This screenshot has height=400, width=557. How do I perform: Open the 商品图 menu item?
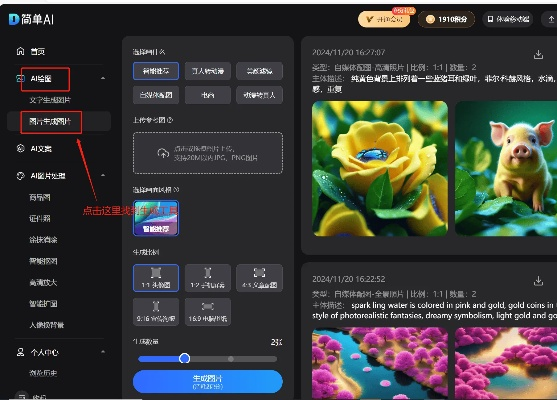click(x=40, y=197)
